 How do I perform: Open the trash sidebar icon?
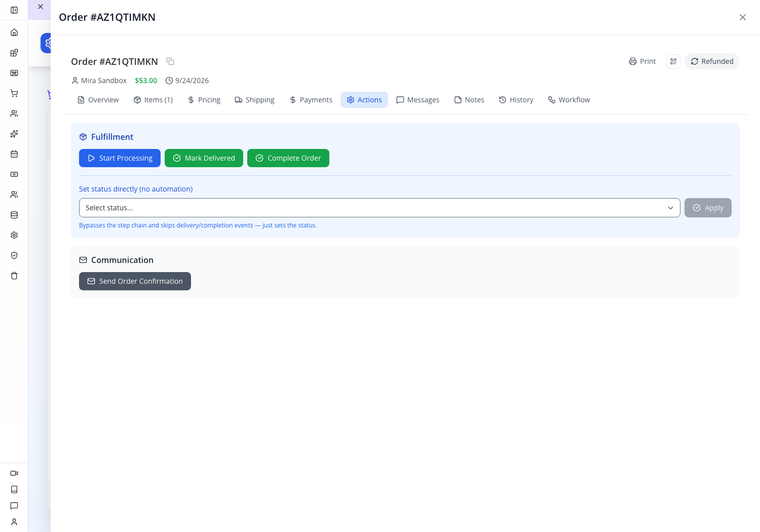click(14, 276)
